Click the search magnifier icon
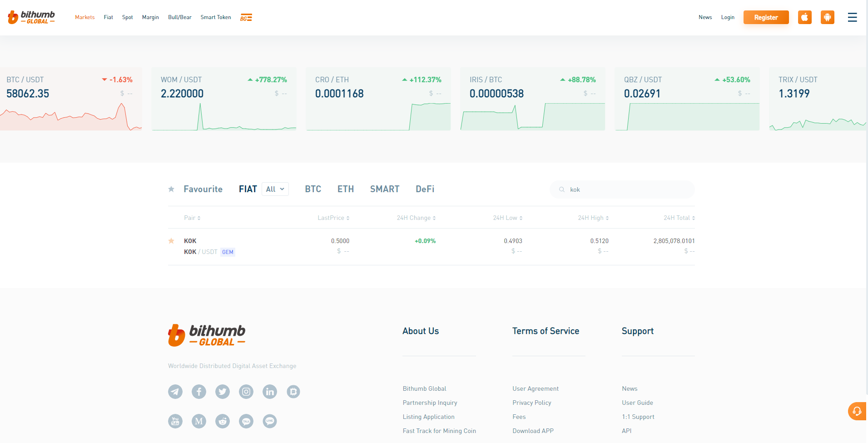This screenshot has width=868, height=443. pyautogui.click(x=562, y=189)
